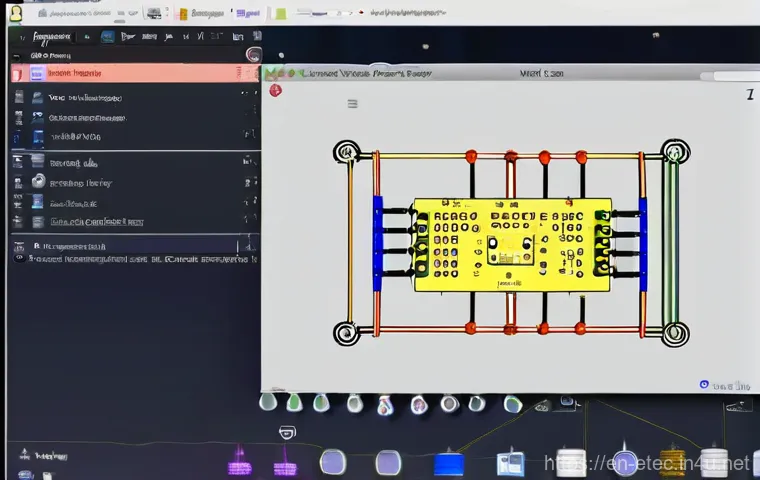Toggle the blue radio button at canvas bottom-right
Image resolution: width=760 pixels, height=480 pixels.
704,384
